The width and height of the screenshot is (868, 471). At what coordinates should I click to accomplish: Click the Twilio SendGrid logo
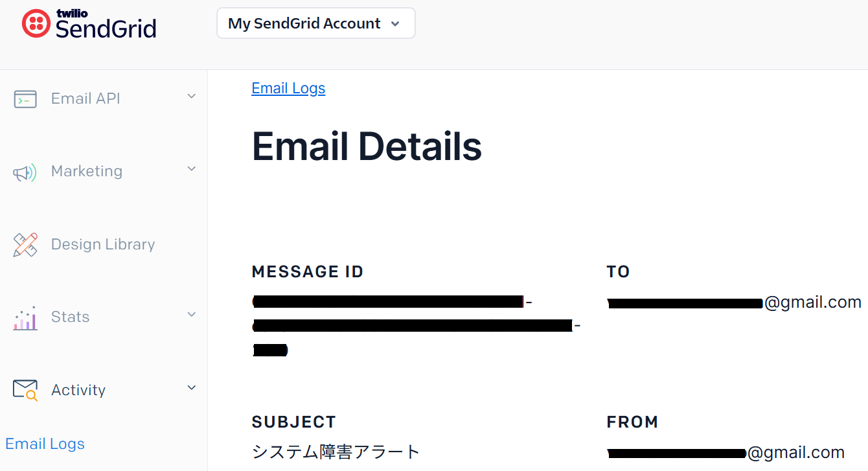click(x=89, y=24)
